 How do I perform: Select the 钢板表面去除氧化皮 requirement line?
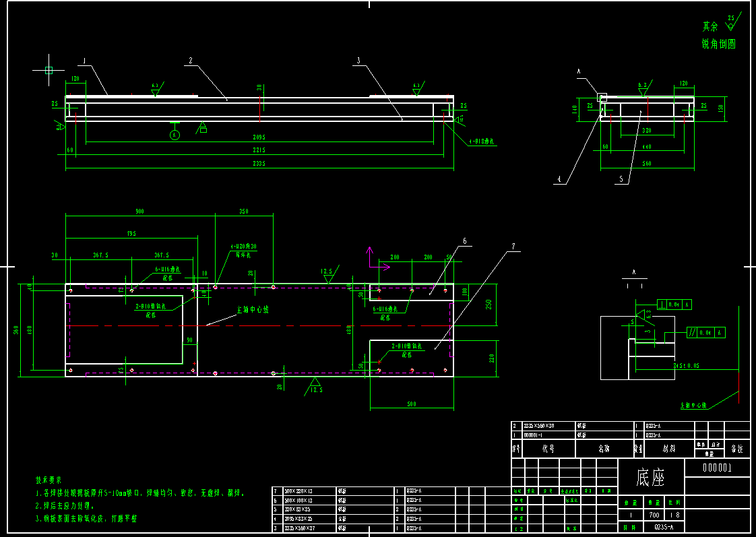coord(86,519)
